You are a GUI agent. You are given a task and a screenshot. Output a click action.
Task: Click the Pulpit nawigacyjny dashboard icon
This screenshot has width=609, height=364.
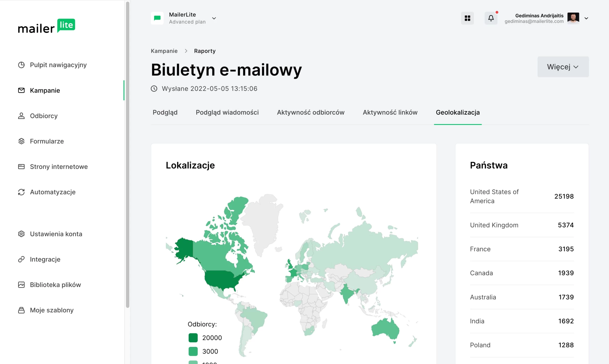(21, 65)
